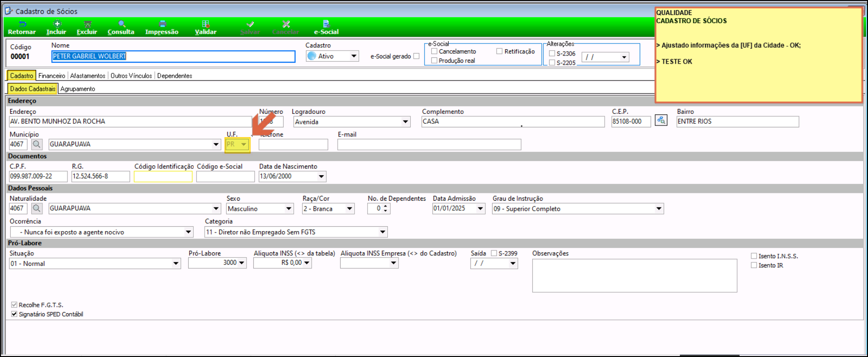
Task: Open e-Social from the toolbar
Action: (326, 28)
